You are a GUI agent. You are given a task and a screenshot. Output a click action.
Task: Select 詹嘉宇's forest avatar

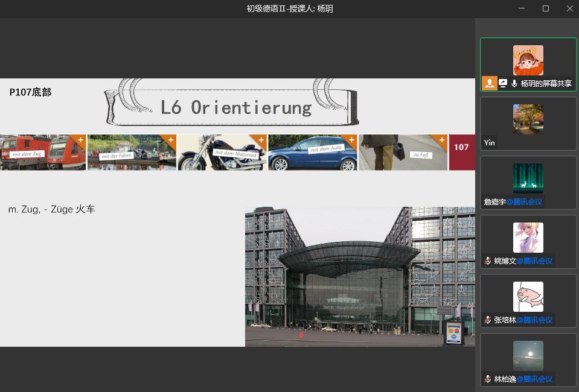[528, 178]
